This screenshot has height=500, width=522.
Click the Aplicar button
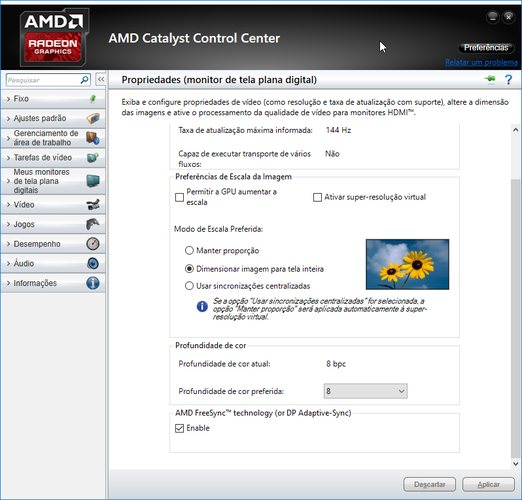488,484
